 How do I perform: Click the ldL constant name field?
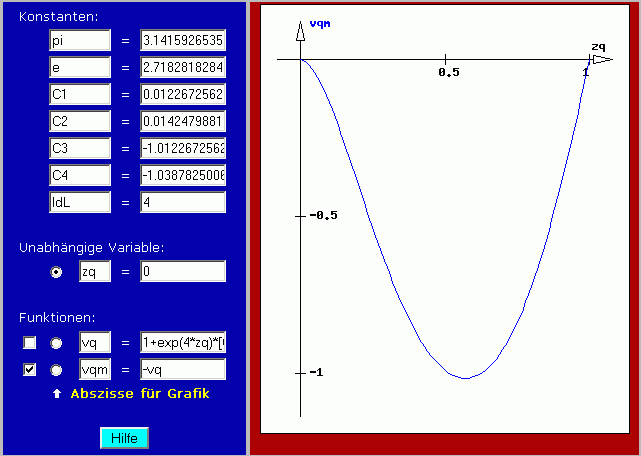click(80, 202)
